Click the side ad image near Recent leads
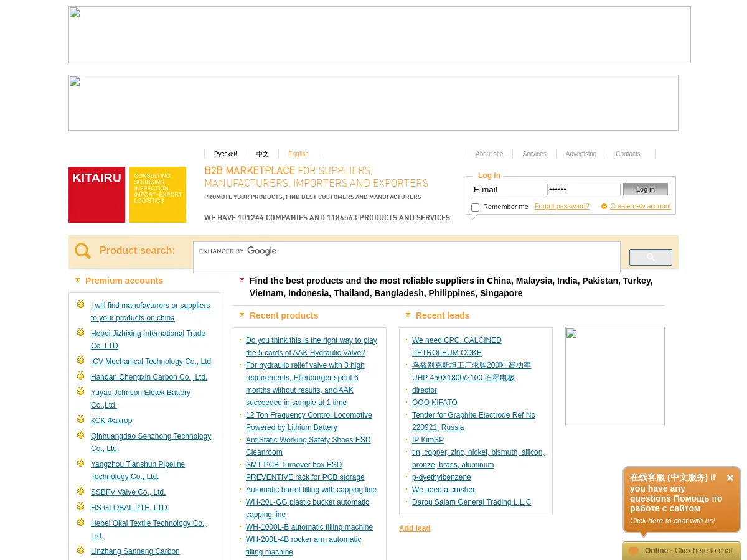 pyautogui.click(x=615, y=376)
